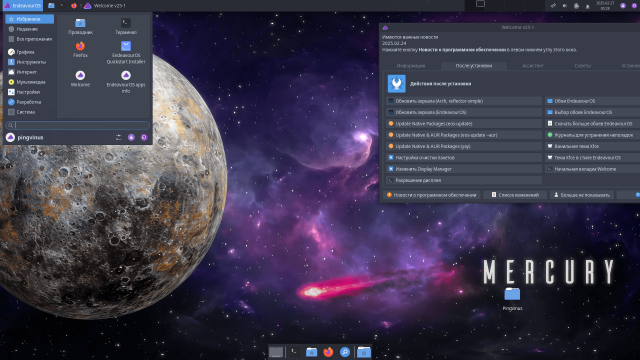Click Скачать больше обоев EndeavourOS button
The width and height of the screenshot is (640, 360).
point(592,123)
